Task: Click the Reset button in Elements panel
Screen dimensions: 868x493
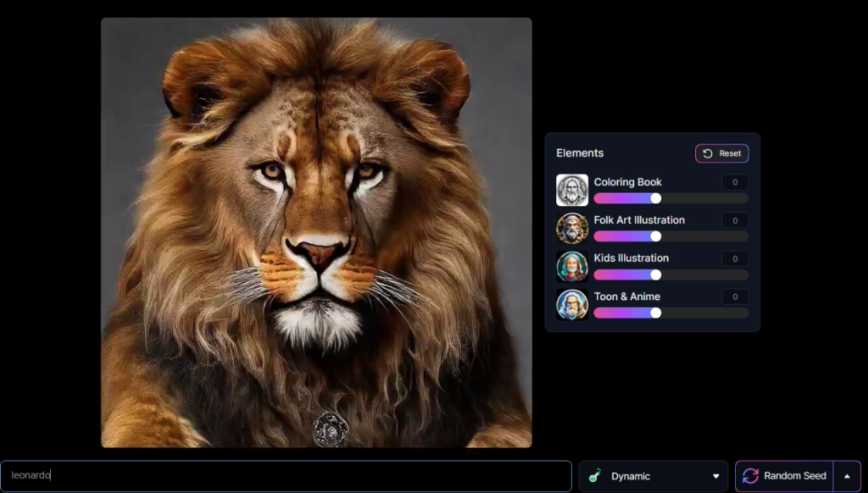Action: coord(722,153)
